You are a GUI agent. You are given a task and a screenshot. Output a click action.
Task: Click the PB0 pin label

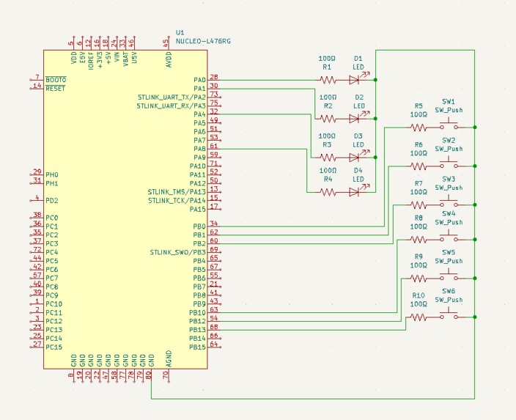[199, 226]
